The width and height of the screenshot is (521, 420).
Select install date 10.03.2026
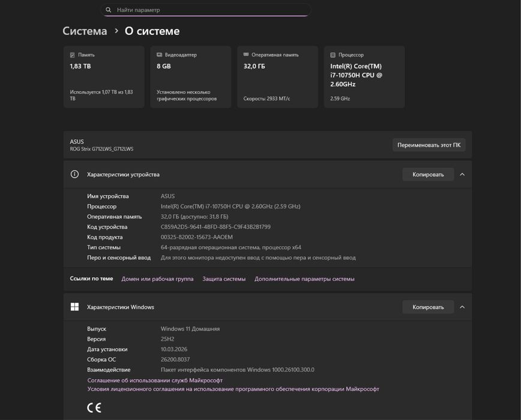tap(174, 349)
